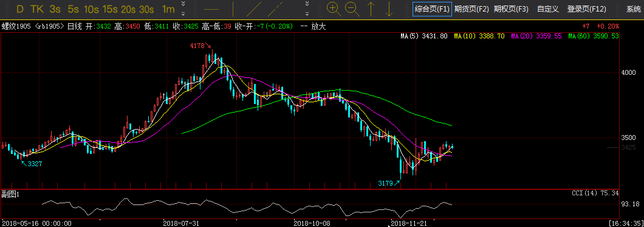644x227 pixels.
Task: Select the 10s chart period
Action: (91, 9)
